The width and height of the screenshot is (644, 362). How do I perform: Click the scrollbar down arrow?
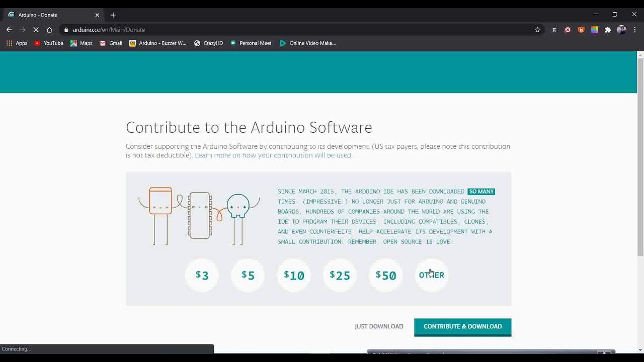point(640,350)
